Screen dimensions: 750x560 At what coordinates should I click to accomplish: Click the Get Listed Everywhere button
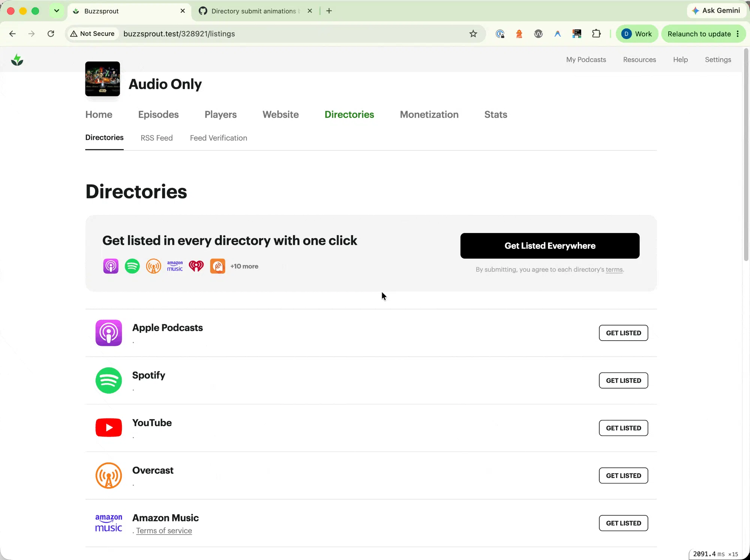(x=550, y=246)
